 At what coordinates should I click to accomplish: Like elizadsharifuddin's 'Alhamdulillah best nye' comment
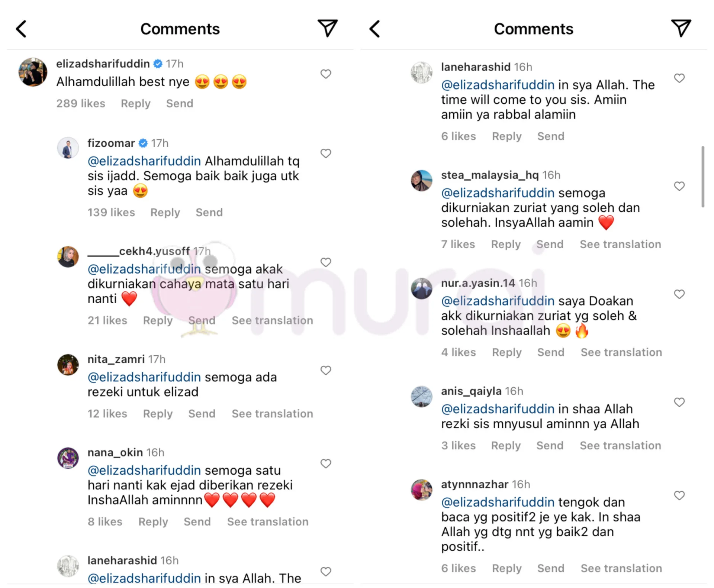(x=326, y=74)
